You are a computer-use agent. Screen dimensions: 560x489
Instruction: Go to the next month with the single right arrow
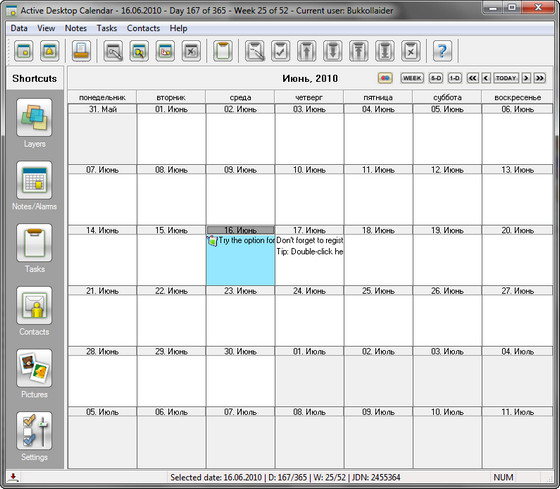(x=526, y=78)
